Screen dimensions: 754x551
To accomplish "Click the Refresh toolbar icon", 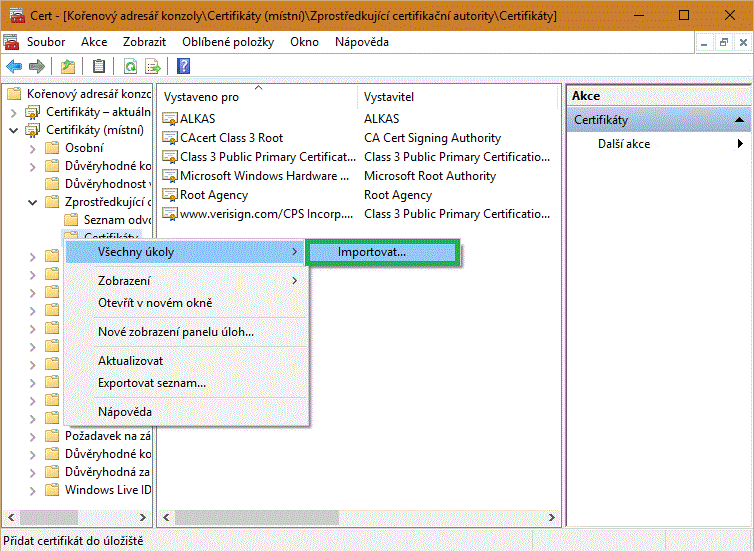I will [x=130, y=66].
